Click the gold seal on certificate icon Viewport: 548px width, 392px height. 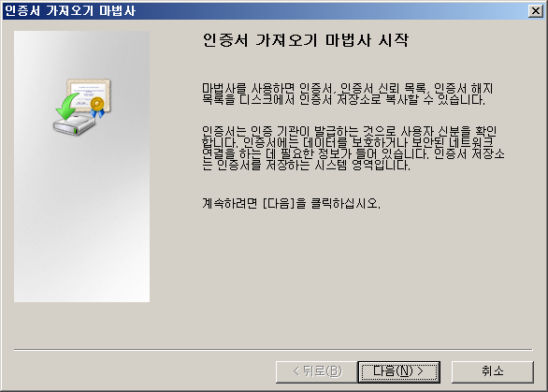(97, 104)
